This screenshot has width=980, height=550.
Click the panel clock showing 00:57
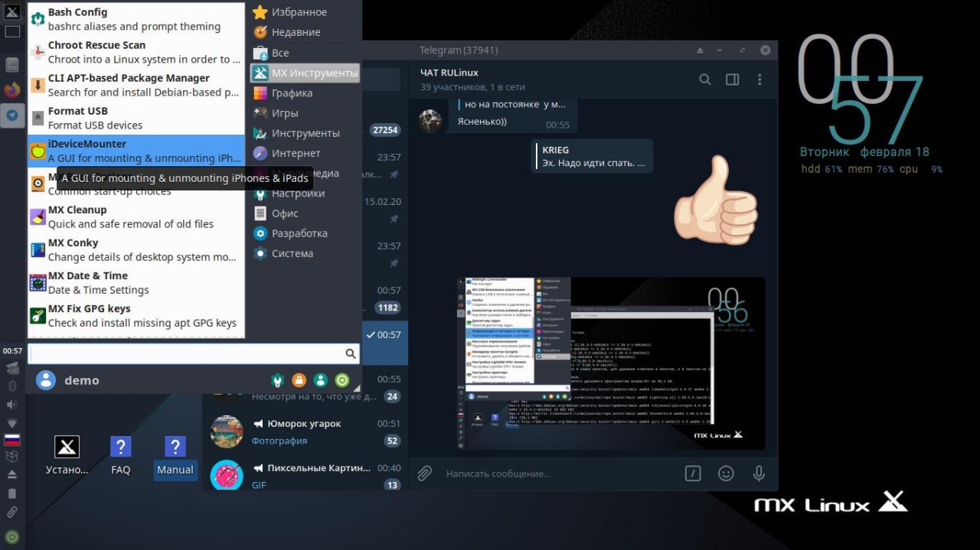tap(12, 351)
